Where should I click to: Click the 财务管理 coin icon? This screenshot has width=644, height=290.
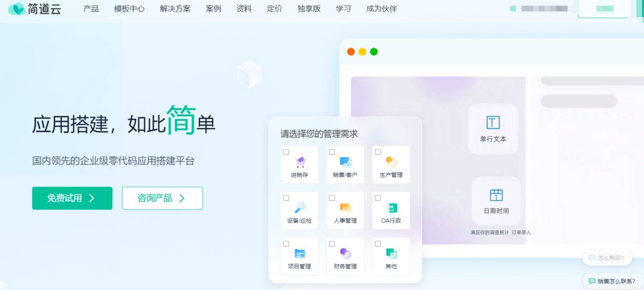346,253
